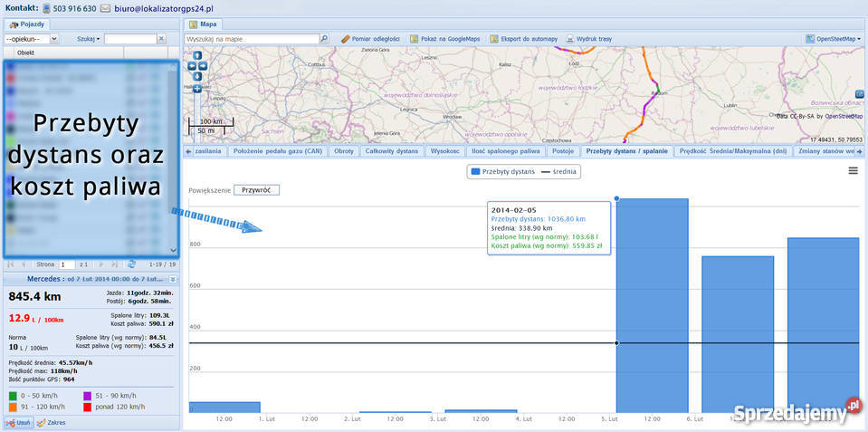Focus the Wyszukaj na mapie search box
Image resolution: width=868 pixels, height=432 pixels.
[252, 39]
